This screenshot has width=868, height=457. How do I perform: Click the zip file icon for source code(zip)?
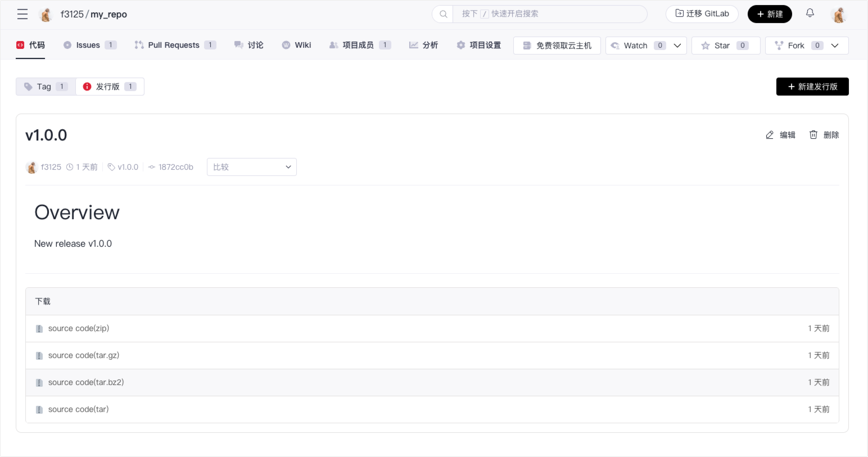(39, 329)
